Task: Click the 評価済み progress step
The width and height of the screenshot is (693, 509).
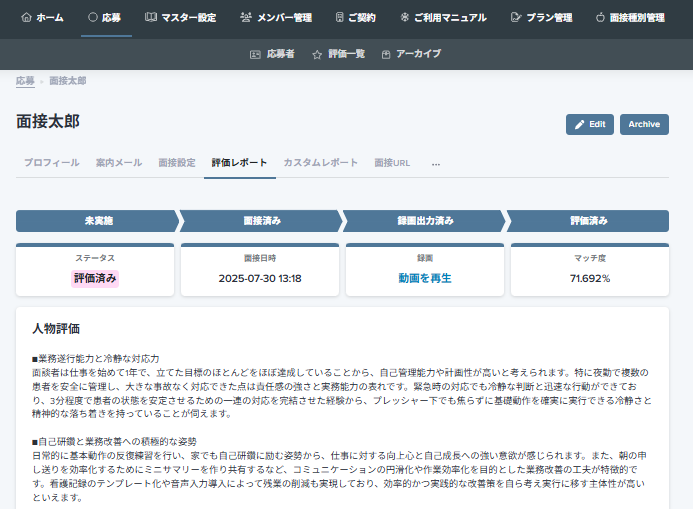Action: pos(588,221)
